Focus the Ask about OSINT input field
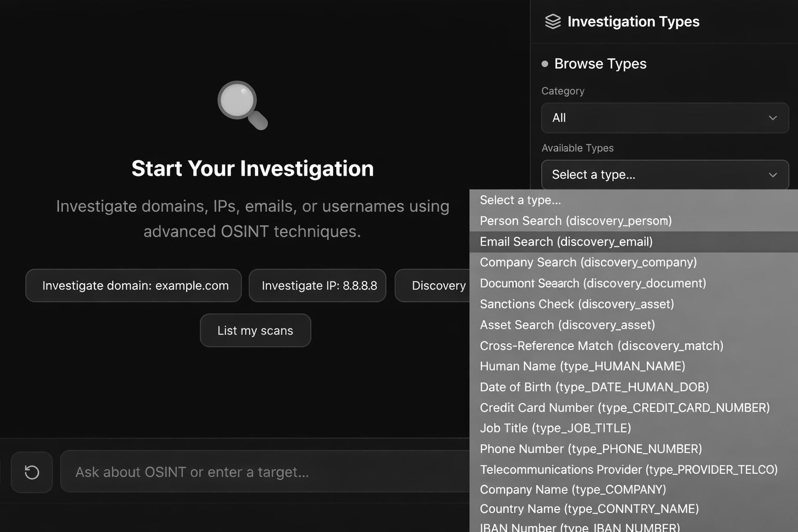 pos(265,472)
